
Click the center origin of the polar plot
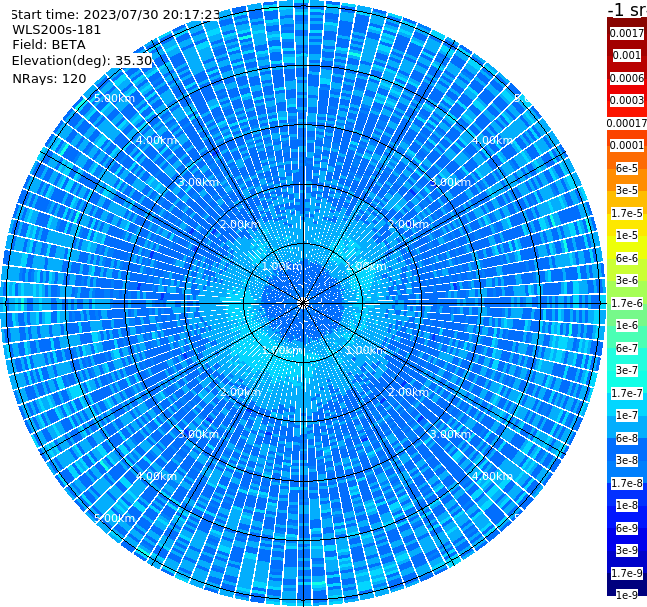click(303, 304)
